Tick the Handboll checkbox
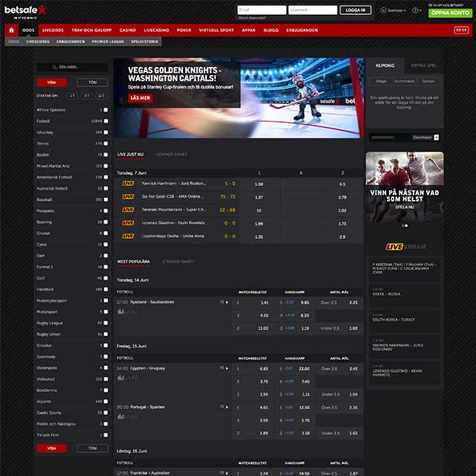 coord(106,289)
